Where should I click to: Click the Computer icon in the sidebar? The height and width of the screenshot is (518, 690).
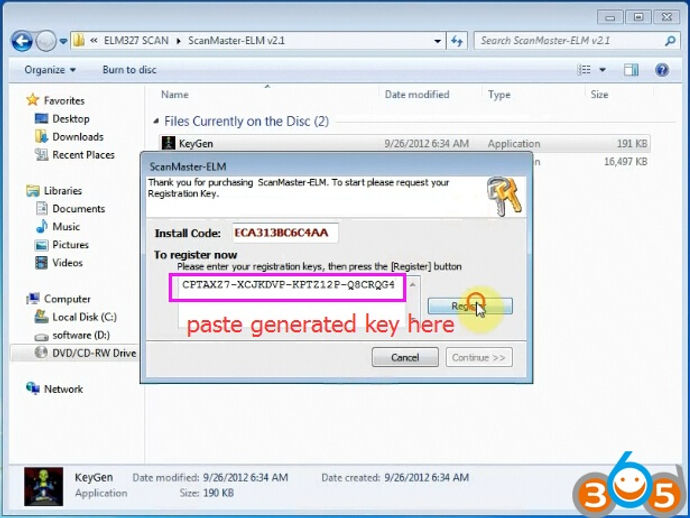tap(33, 298)
